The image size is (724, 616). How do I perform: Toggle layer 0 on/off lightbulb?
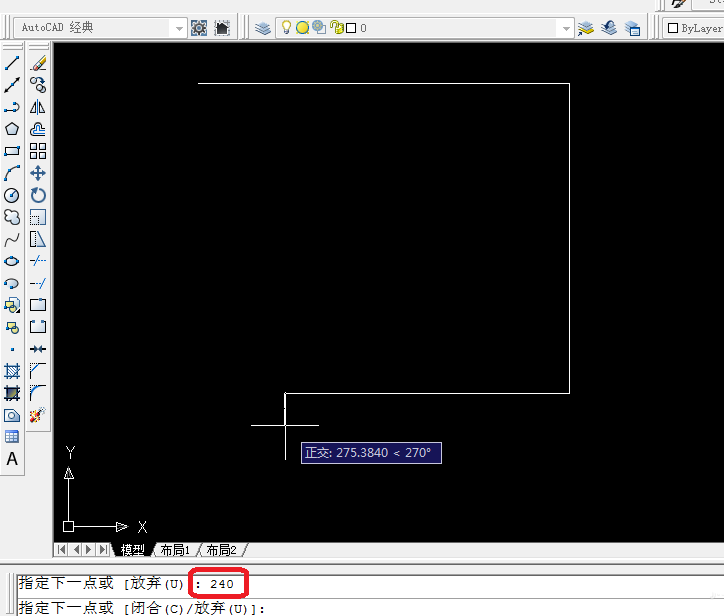[286, 27]
